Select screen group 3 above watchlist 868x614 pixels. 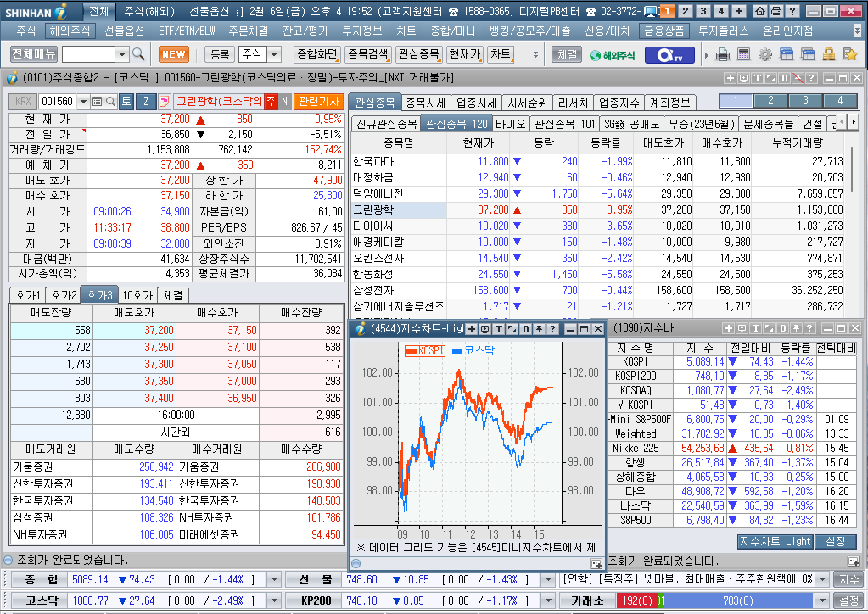805,101
